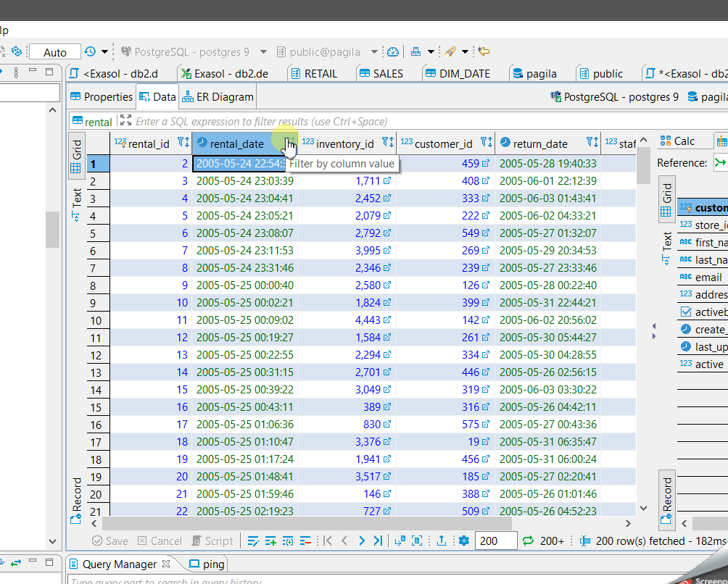This screenshot has width=728, height=584.
Task: Open the results settings gear icon
Action: pyautogui.click(x=464, y=541)
